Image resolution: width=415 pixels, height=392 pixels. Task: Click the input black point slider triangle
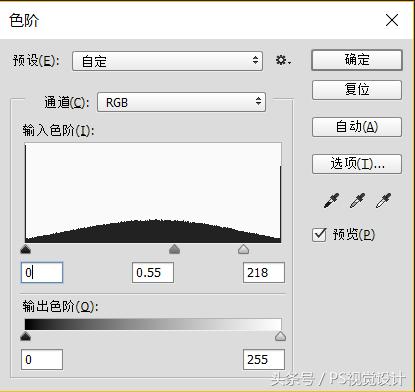(x=26, y=249)
